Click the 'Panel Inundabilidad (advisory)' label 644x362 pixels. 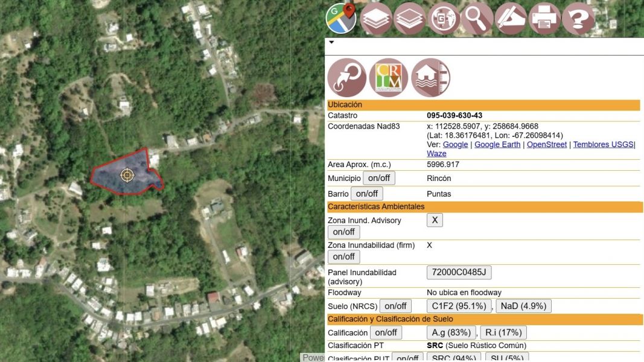362,277
